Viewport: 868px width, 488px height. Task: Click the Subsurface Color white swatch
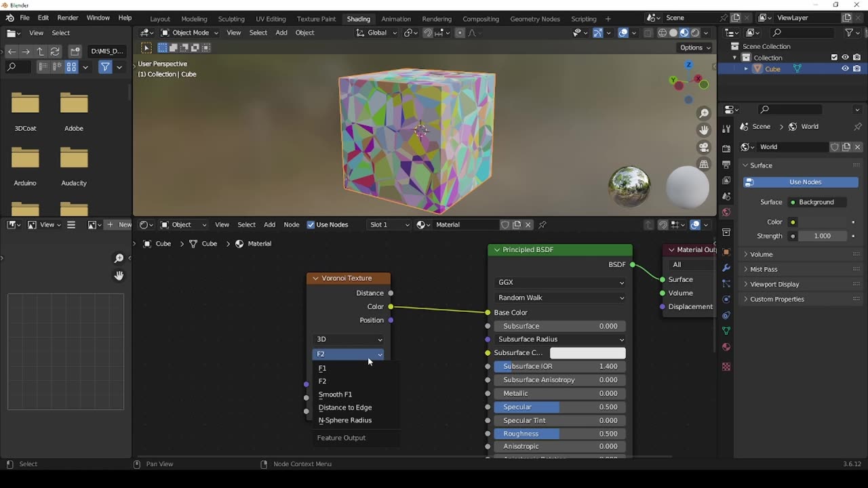point(587,353)
